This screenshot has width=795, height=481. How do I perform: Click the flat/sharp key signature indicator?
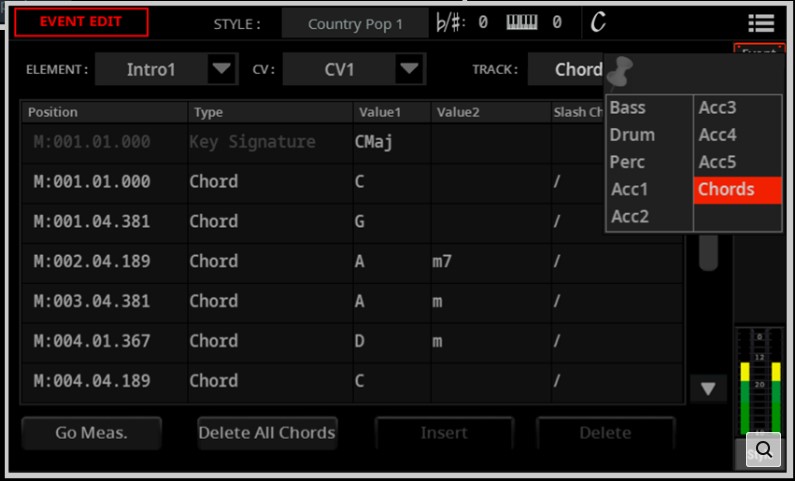coord(450,22)
